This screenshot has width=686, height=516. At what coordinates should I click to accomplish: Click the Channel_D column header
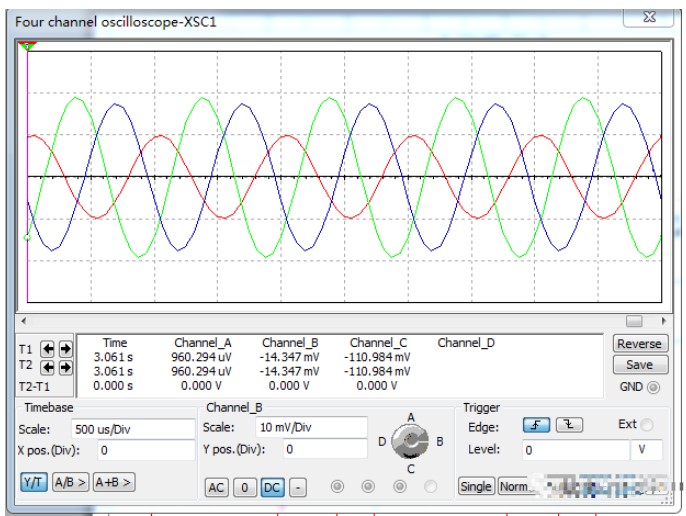[466, 343]
